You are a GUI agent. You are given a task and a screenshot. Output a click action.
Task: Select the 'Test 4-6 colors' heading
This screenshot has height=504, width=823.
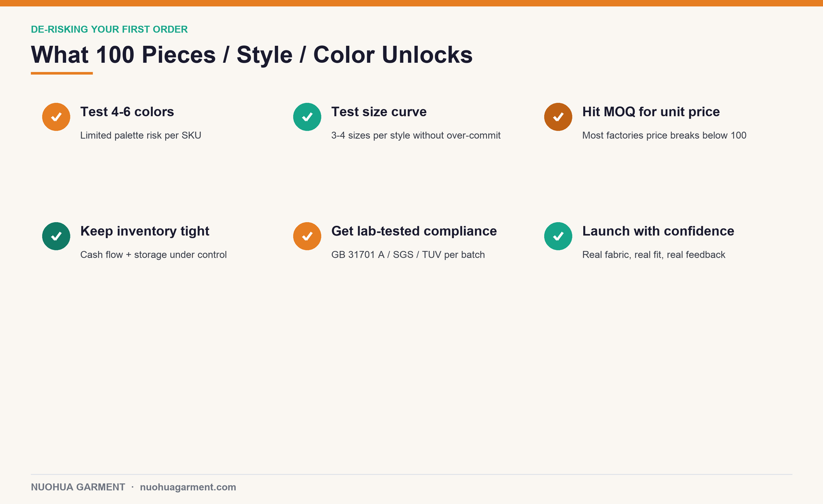(127, 112)
